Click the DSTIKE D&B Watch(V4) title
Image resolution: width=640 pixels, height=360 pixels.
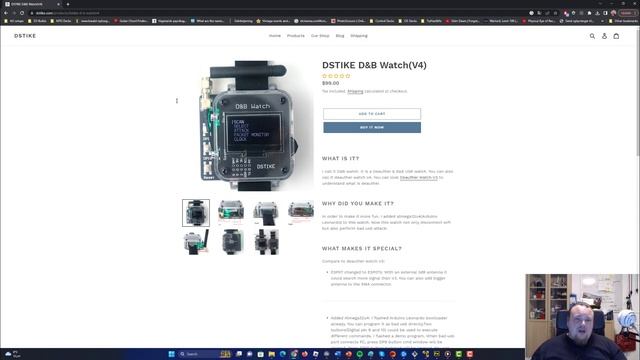point(374,65)
